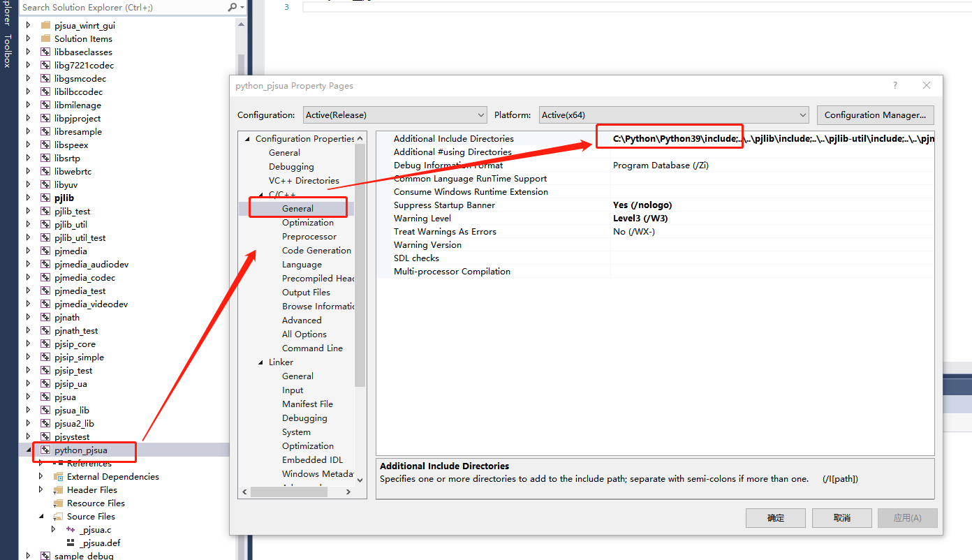Select the Debug Information Format property row
The width and height of the screenshot is (972, 560).
coord(655,165)
